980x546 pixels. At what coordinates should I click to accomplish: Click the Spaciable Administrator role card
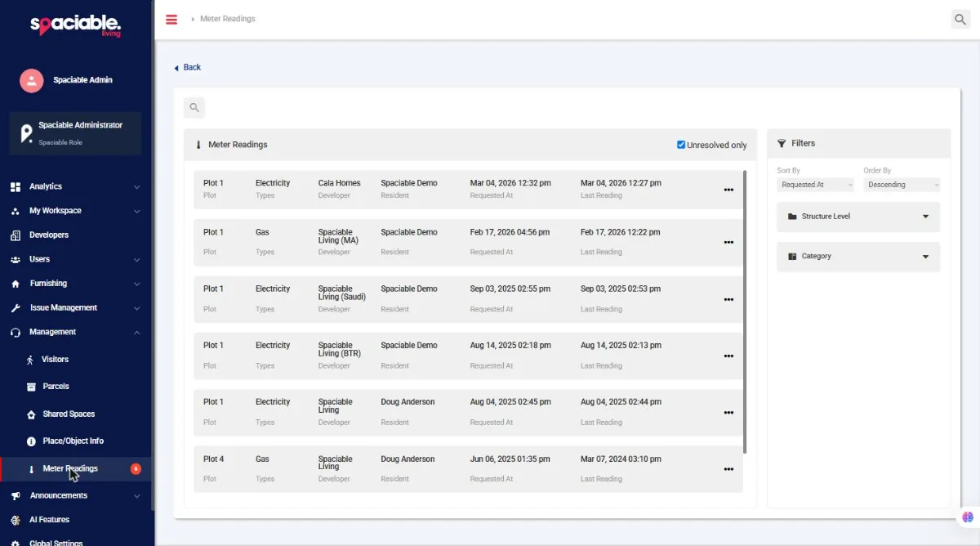[75, 133]
